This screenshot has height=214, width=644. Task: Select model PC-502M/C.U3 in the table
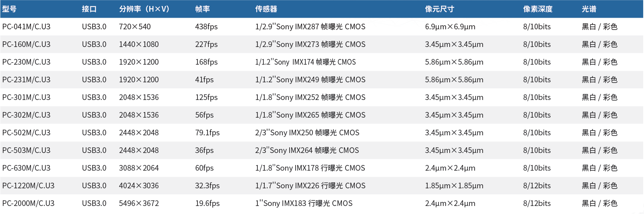click(26, 132)
